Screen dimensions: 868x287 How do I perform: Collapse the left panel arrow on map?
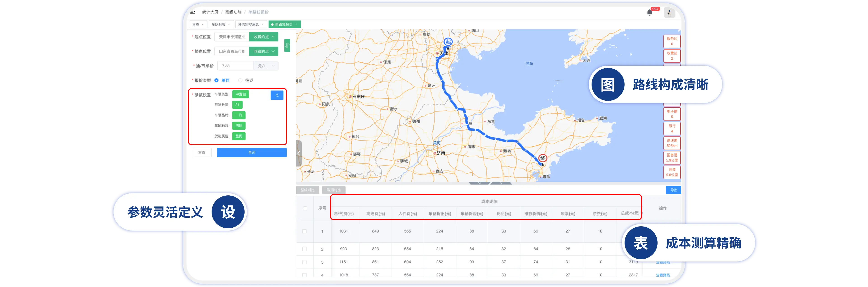(x=299, y=153)
